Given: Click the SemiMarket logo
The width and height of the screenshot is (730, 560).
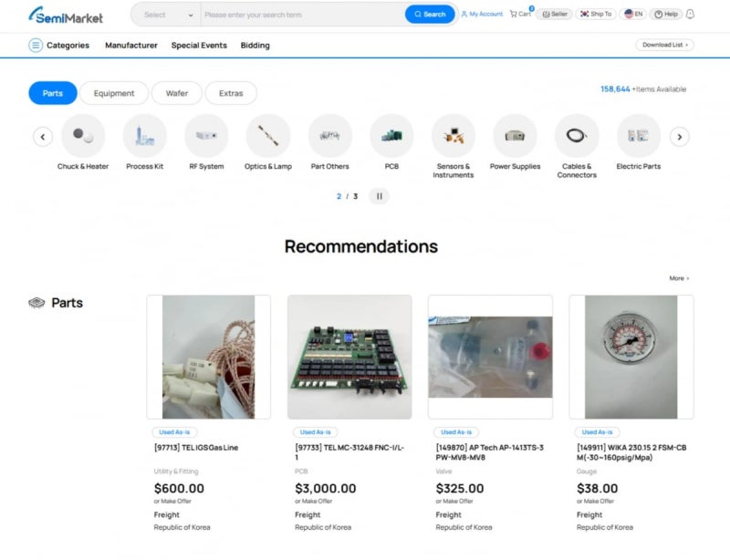Looking at the screenshot, I should (66, 16).
